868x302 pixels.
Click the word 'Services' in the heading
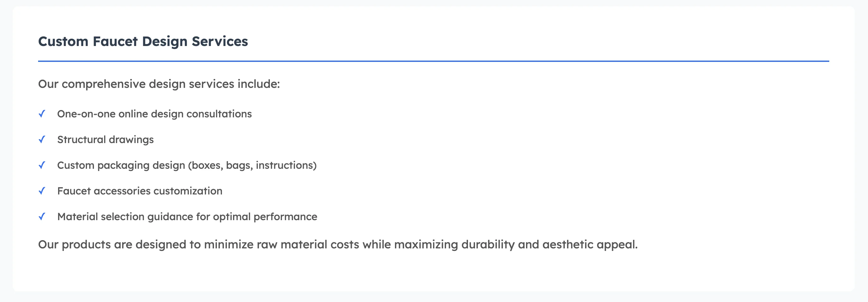point(220,42)
